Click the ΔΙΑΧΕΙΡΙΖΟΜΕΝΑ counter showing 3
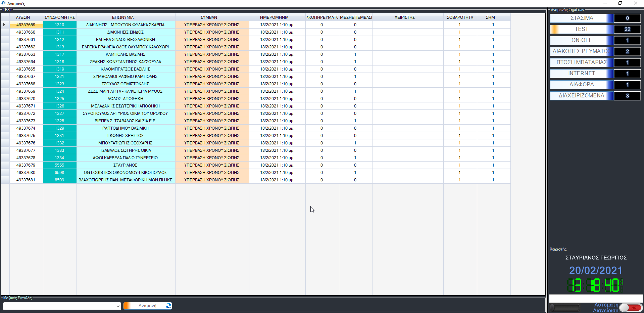The height and width of the screenshot is (313, 644). (x=627, y=96)
